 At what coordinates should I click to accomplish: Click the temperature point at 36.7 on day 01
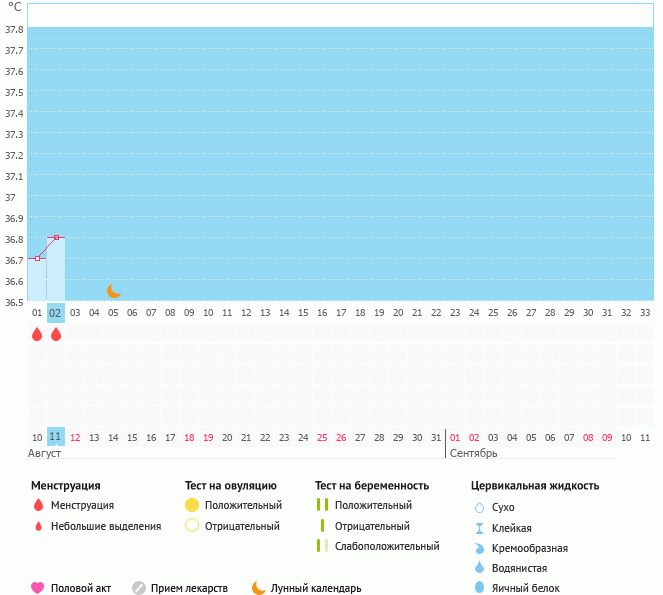pos(37,258)
